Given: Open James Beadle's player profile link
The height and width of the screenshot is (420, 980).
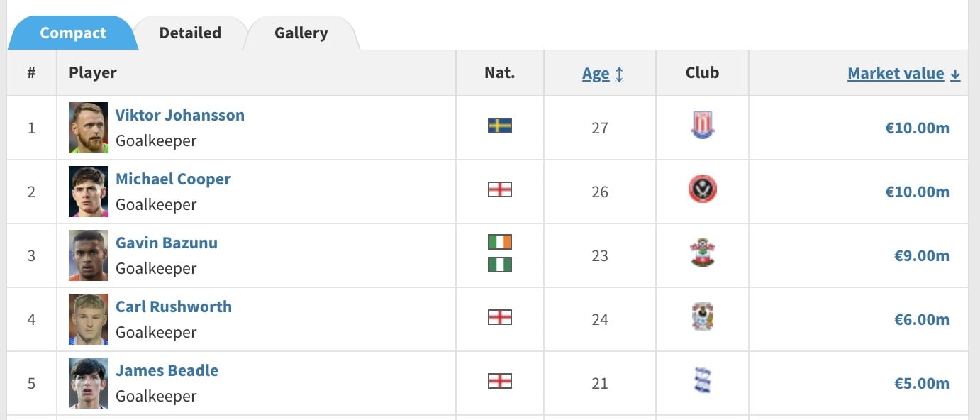Looking at the screenshot, I should pos(167,370).
